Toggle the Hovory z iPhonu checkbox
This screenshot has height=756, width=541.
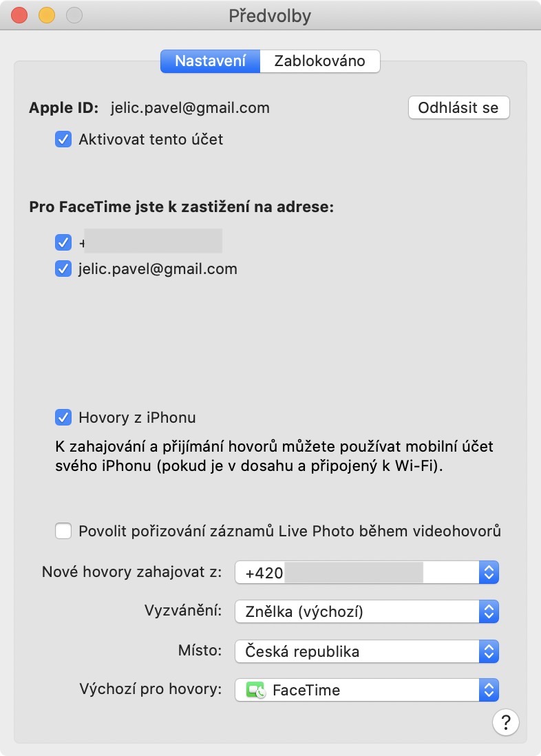click(x=63, y=417)
